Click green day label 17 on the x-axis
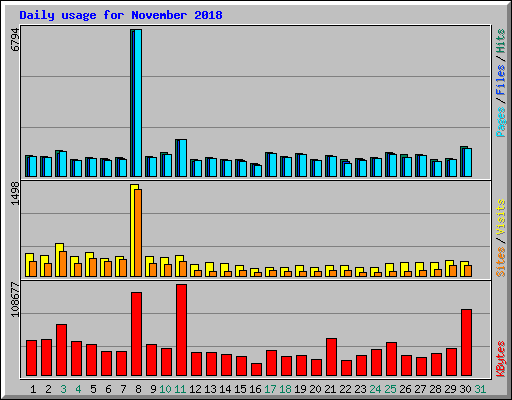 pyautogui.click(x=270, y=389)
